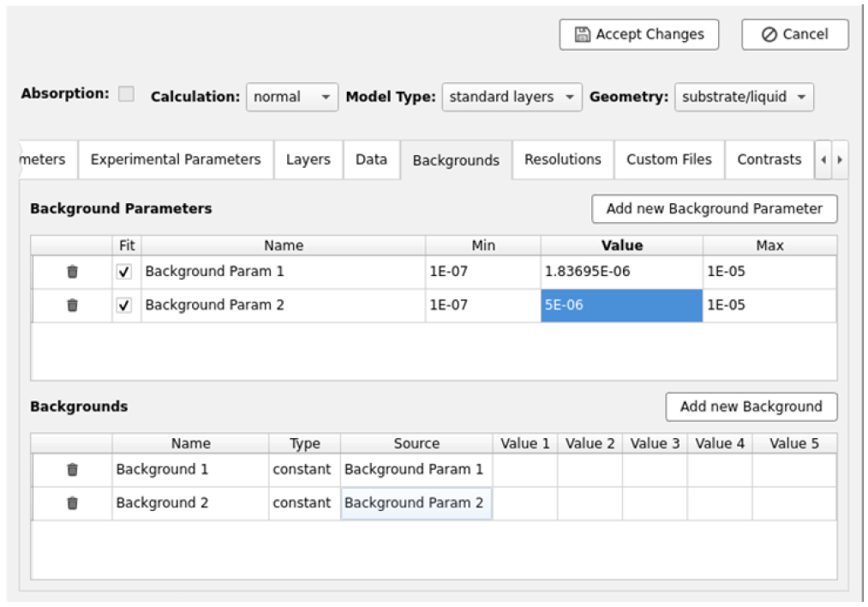
Task: Select the highlighted 5E-06 value cell
Action: 622,305
